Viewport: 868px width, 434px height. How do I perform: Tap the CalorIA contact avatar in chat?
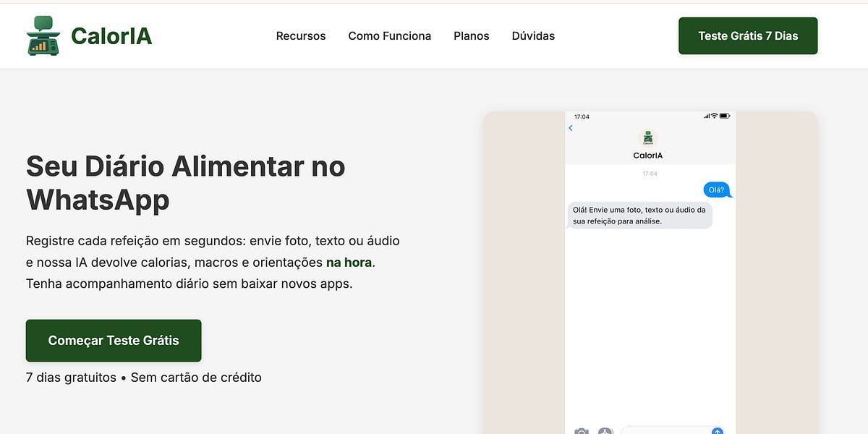click(x=648, y=138)
